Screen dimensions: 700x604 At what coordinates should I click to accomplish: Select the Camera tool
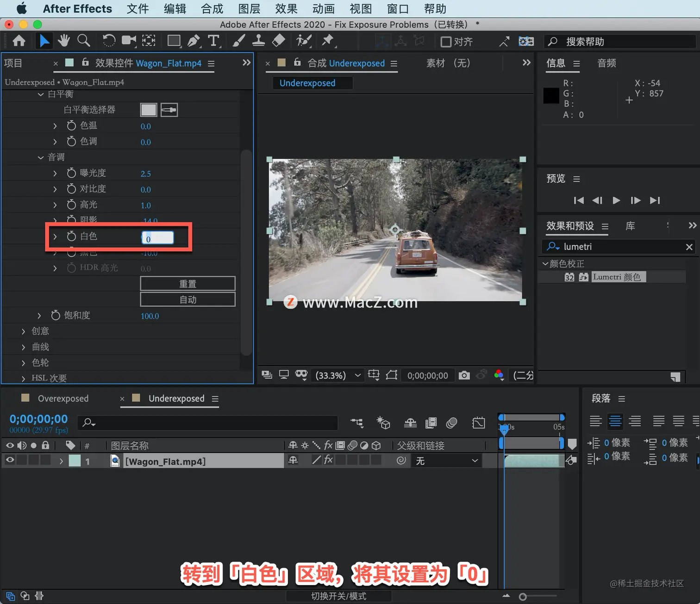tap(129, 41)
